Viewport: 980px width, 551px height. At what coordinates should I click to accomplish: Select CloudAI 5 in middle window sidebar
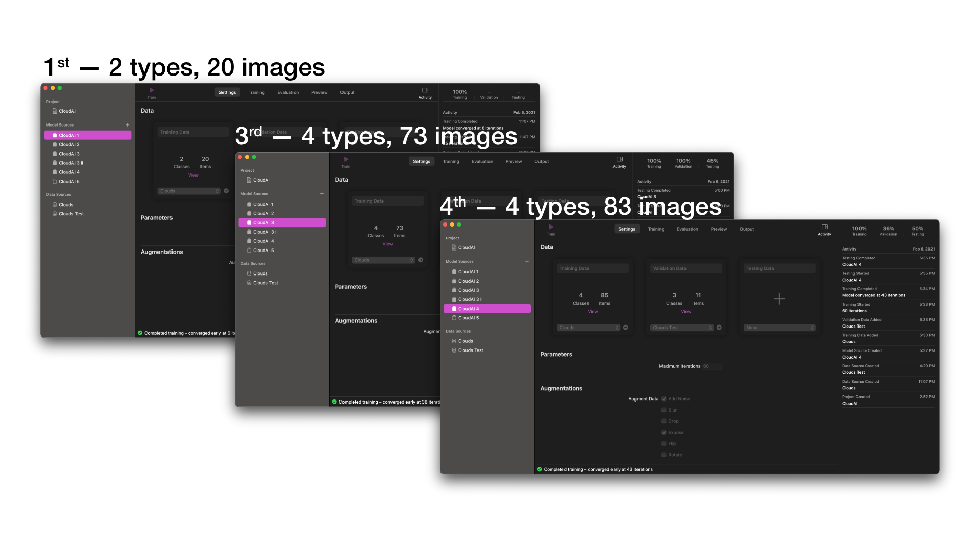coord(282,251)
